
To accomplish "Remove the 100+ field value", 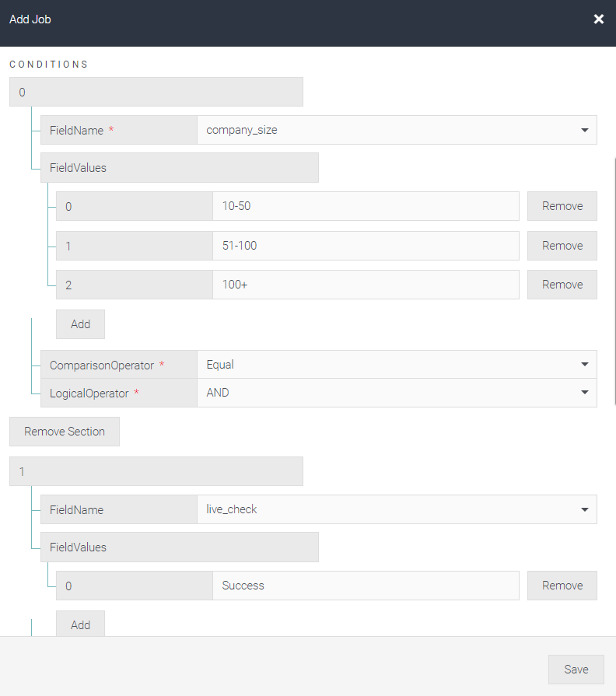I will [562, 284].
